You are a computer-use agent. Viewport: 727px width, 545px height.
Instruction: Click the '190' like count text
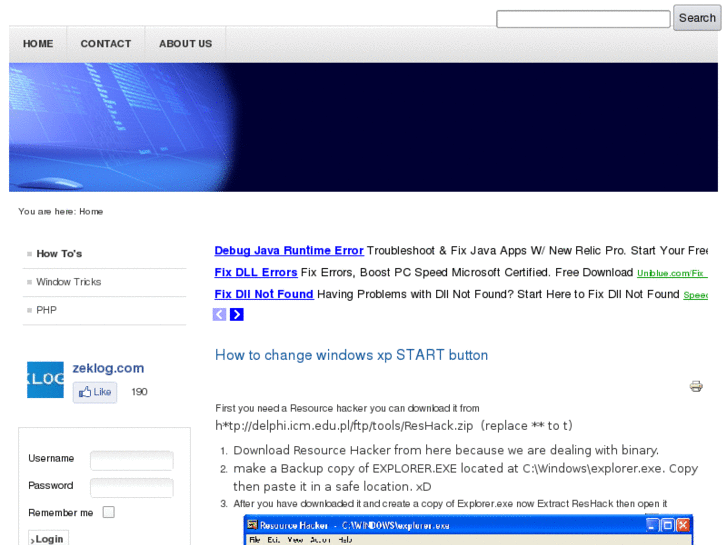(139, 392)
